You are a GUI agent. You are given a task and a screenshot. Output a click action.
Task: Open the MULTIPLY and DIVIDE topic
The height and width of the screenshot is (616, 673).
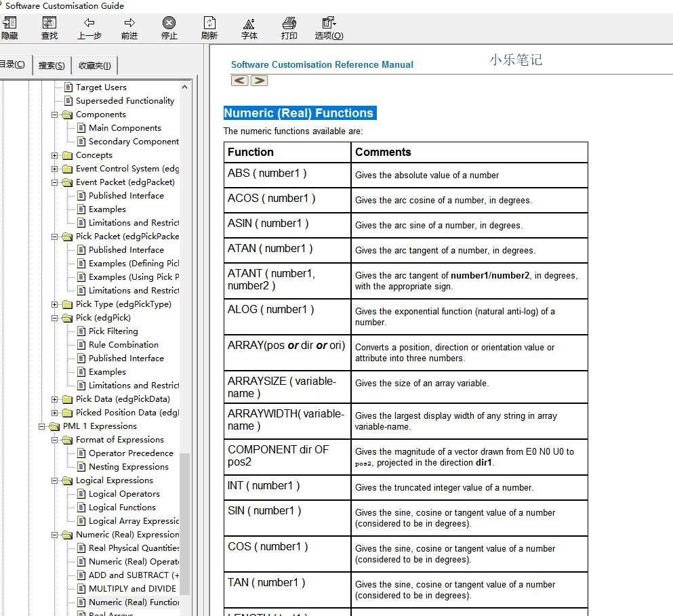click(132, 588)
